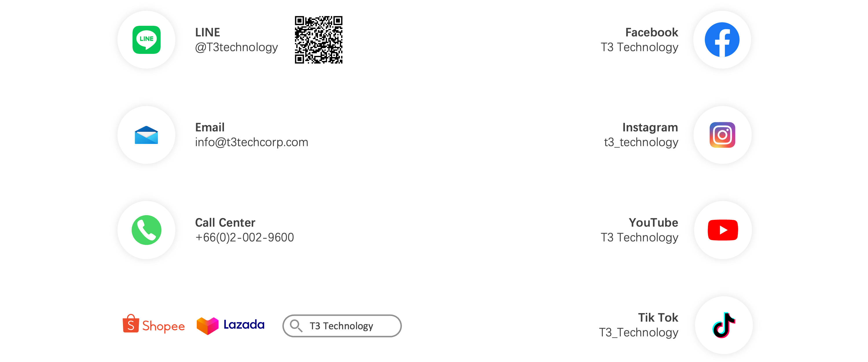The width and height of the screenshot is (868, 362).
Task: Open the info@t3techcorp.com email link
Action: pos(251,142)
